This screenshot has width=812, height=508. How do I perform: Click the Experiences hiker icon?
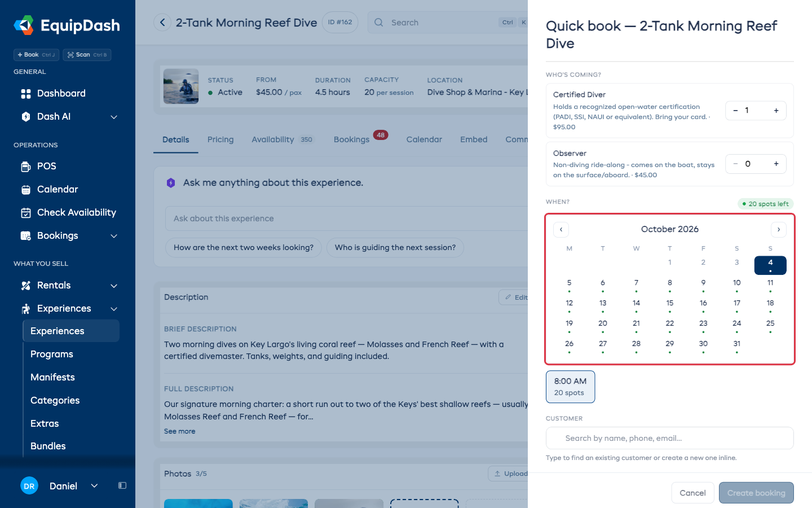point(26,309)
